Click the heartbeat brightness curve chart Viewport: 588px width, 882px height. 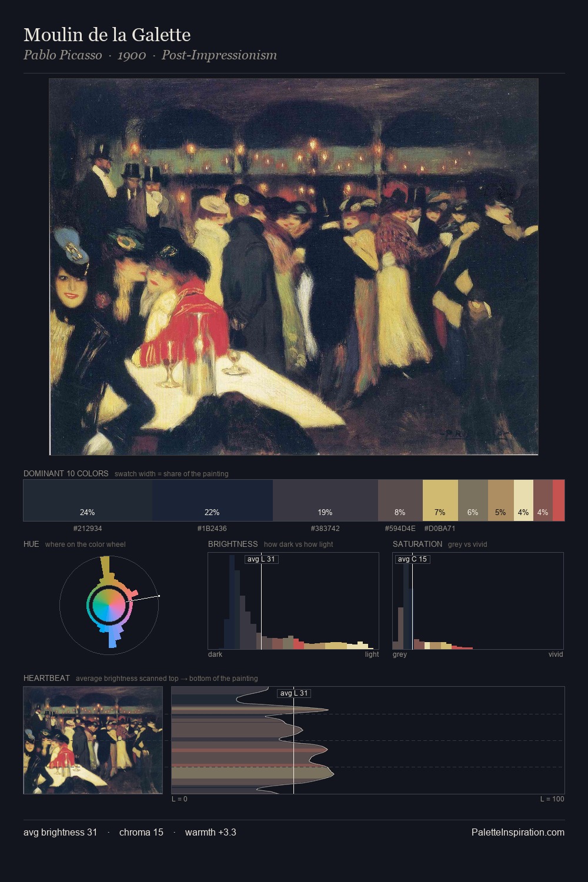point(368,740)
